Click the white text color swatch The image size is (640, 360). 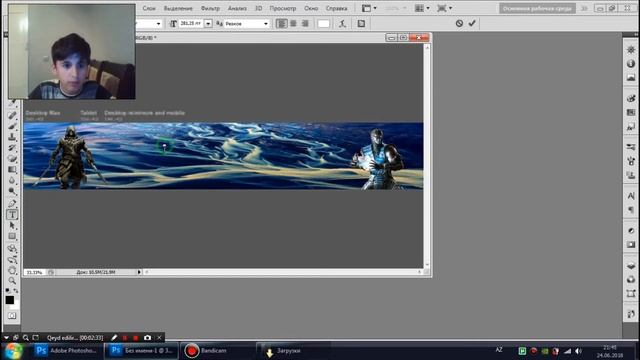(x=323, y=24)
